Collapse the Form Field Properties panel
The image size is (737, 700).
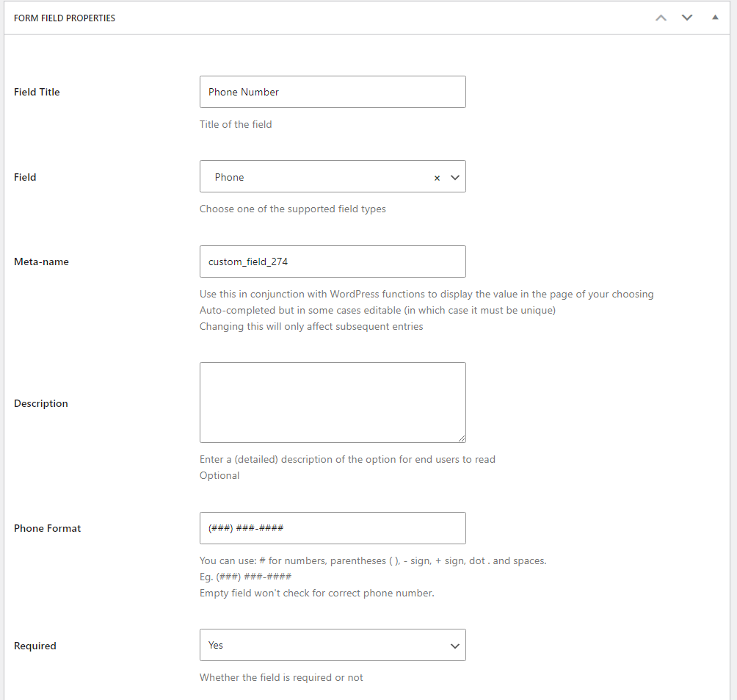(715, 18)
